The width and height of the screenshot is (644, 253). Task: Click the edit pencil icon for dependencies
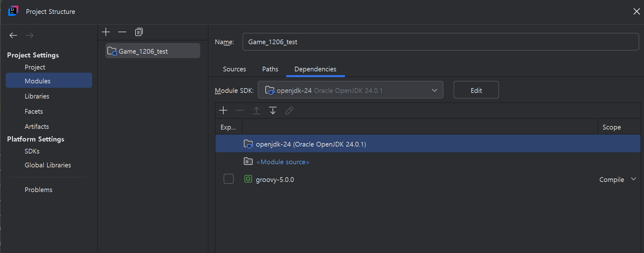coord(289,110)
